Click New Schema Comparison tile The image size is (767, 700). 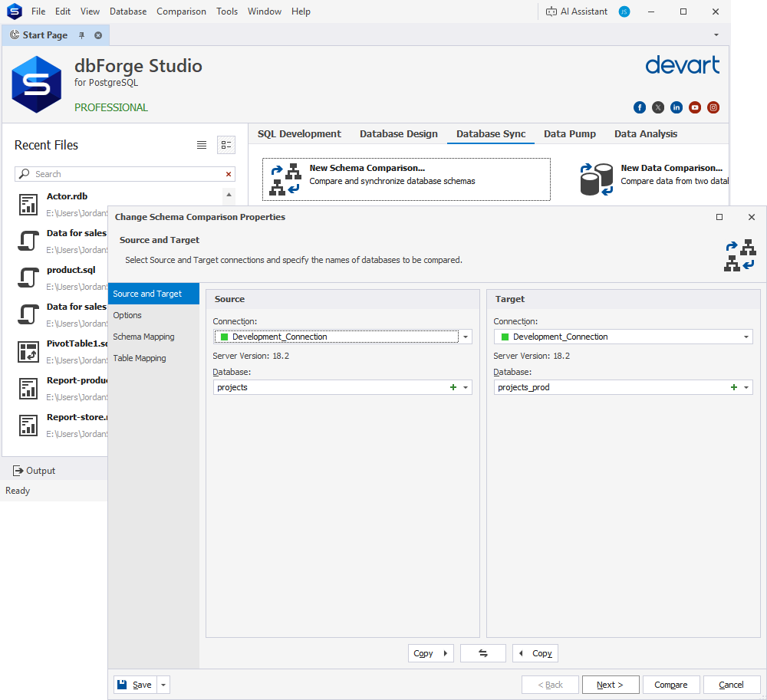pyautogui.click(x=406, y=179)
